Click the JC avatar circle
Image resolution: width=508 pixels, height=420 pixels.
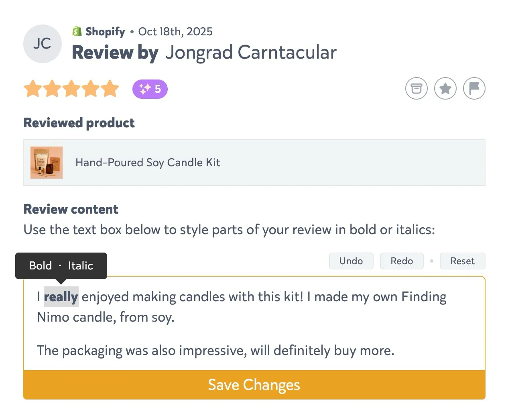coord(43,44)
